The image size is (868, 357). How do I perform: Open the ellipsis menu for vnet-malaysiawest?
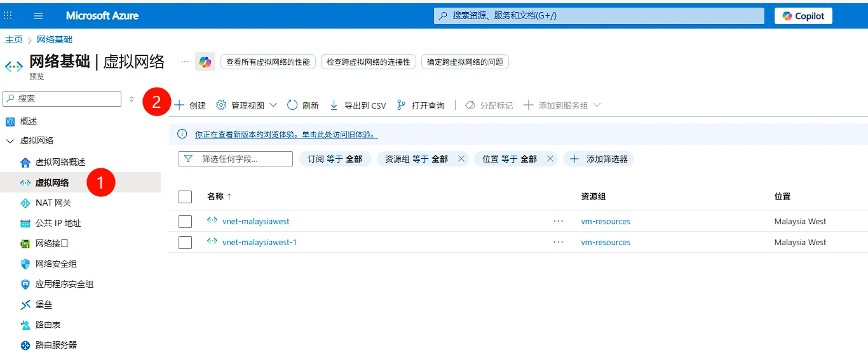559,222
